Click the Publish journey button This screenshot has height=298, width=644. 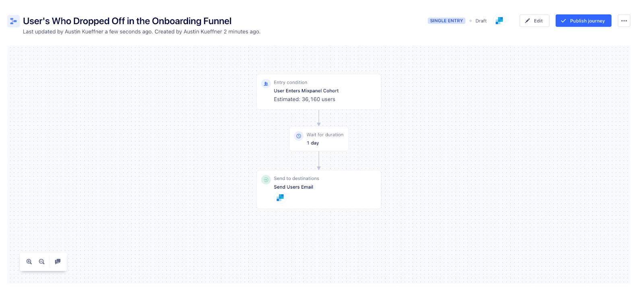(583, 21)
